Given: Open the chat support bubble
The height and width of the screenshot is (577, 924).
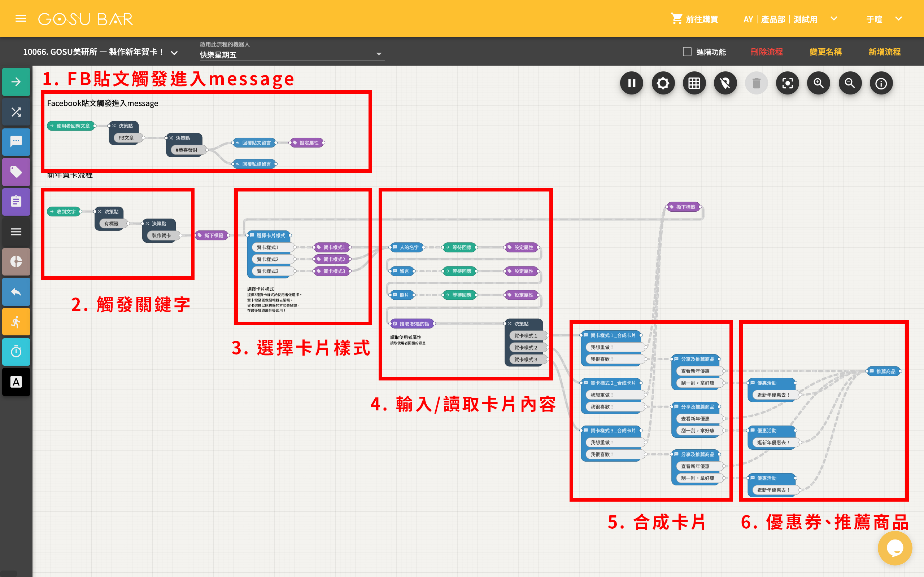Looking at the screenshot, I should 895,548.
